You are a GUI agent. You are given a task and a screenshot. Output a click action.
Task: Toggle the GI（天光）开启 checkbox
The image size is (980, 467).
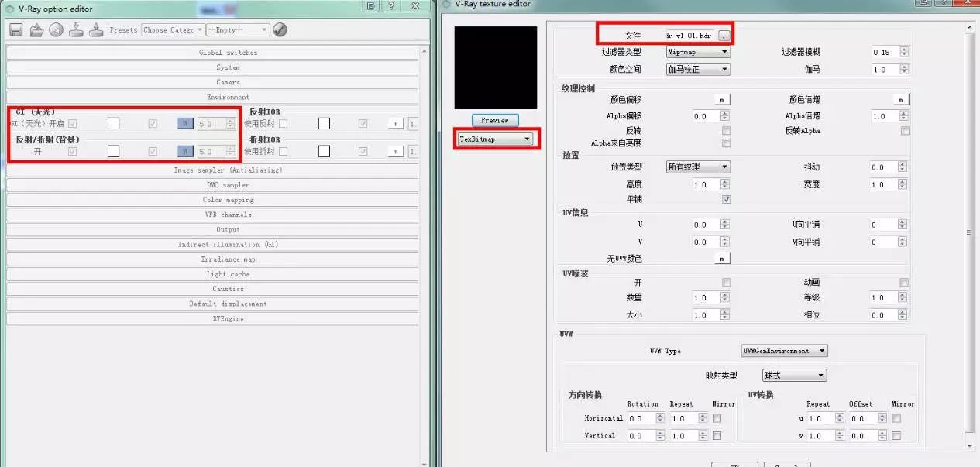coord(73,123)
